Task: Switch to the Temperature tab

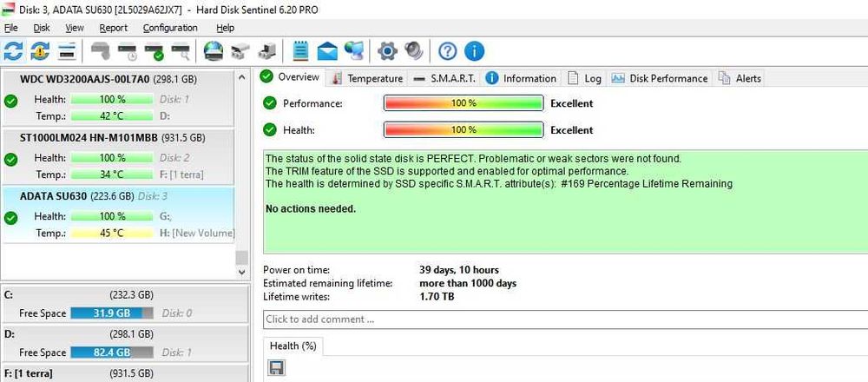Action: click(367, 78)
